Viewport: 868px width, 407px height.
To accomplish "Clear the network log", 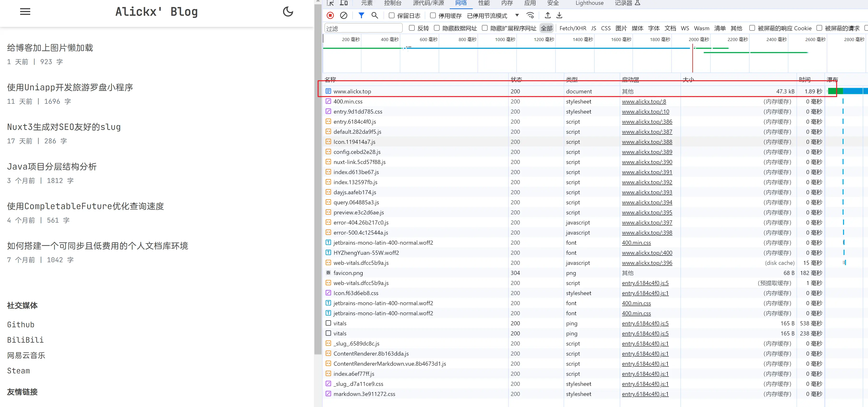I will [x=343, y=16].
